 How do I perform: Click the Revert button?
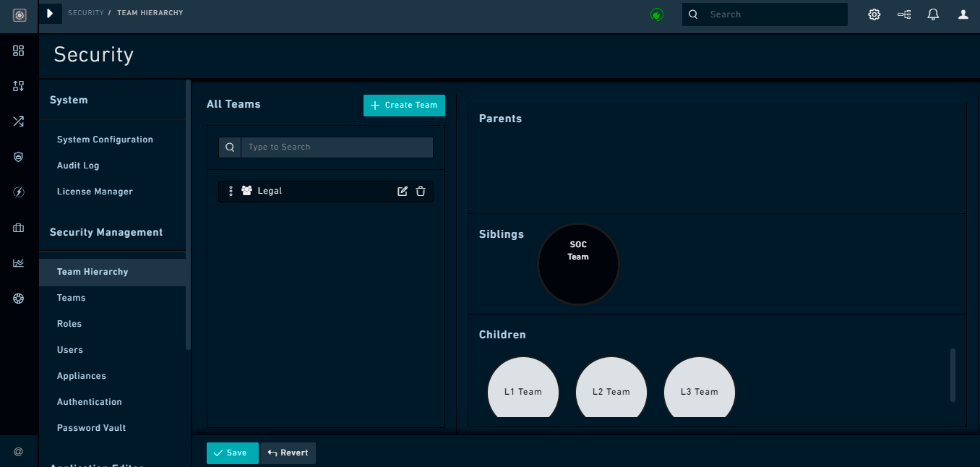pos(288,453)
